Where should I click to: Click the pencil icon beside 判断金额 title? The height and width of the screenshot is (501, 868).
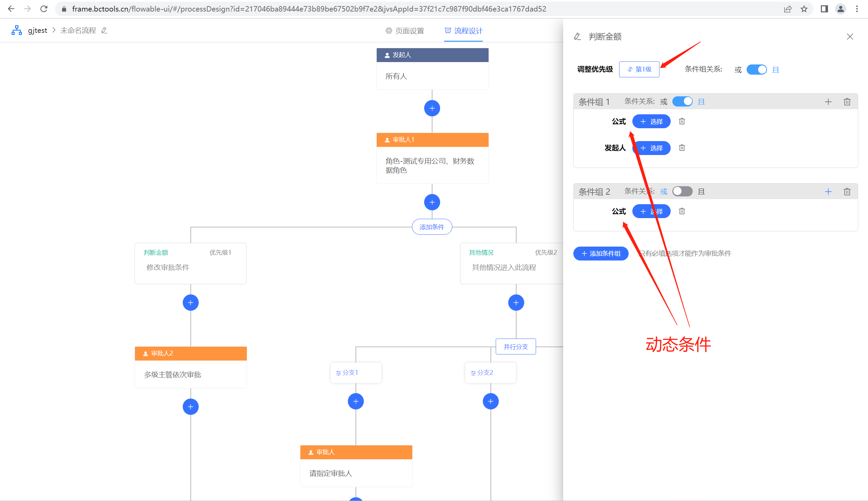577,37
